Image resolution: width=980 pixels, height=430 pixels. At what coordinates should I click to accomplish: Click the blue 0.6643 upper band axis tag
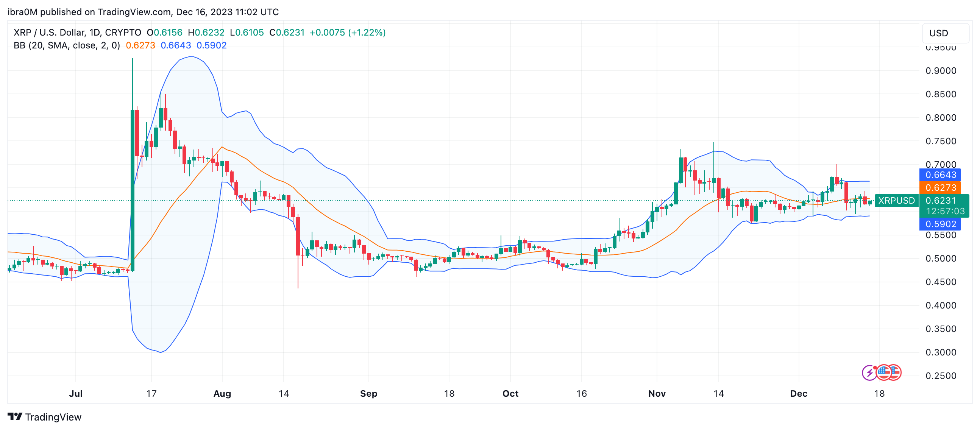coord(940,175)
